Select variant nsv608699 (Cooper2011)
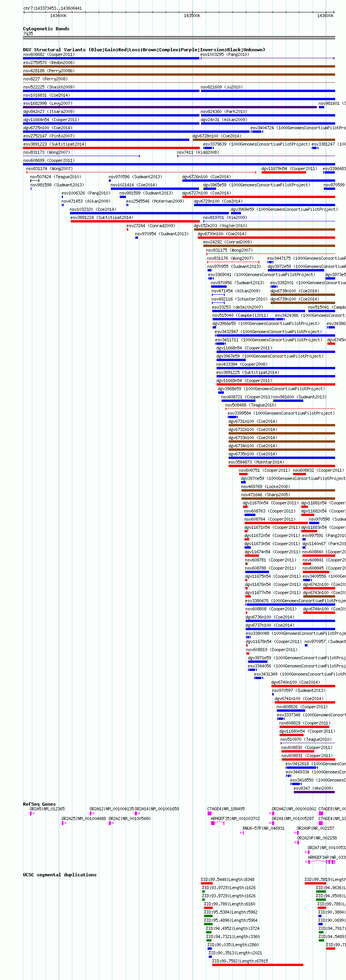The image size is (346, 980). (49, 160)
